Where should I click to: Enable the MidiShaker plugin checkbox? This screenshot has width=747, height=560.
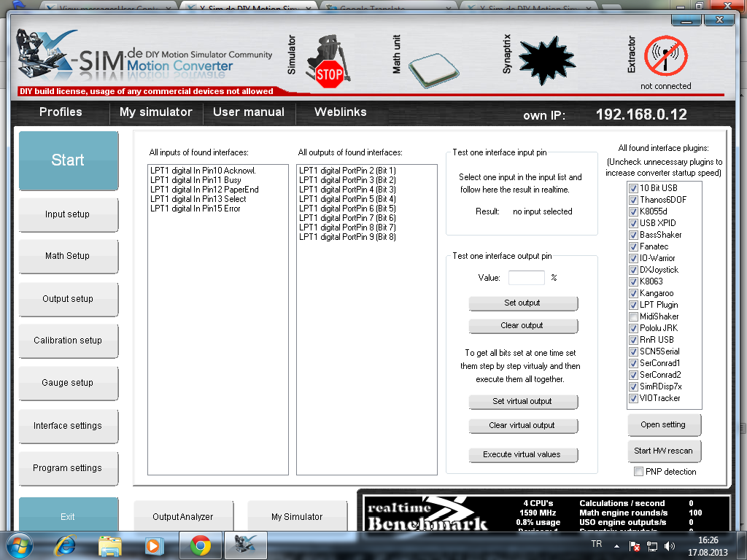tap(633, 316)
